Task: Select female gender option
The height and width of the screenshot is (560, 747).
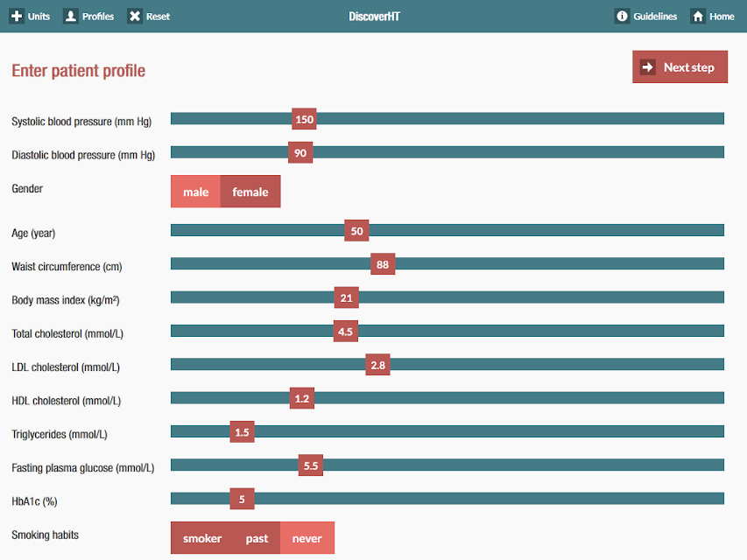Action: point(250,192)
